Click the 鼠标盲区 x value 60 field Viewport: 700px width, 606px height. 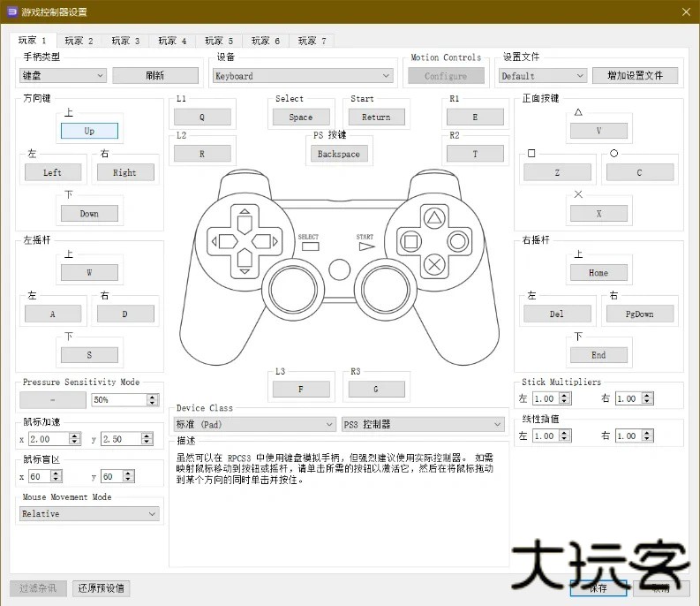[x=45, y=476]
